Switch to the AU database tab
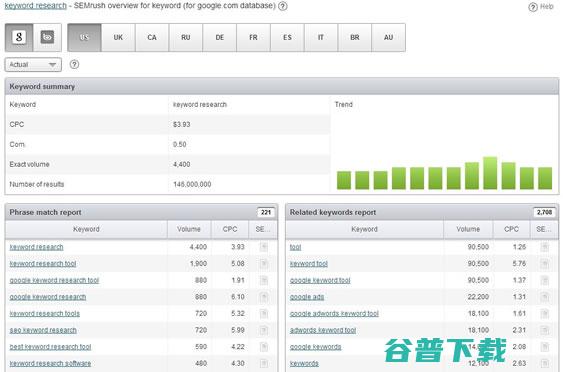 tap(388, 37)
